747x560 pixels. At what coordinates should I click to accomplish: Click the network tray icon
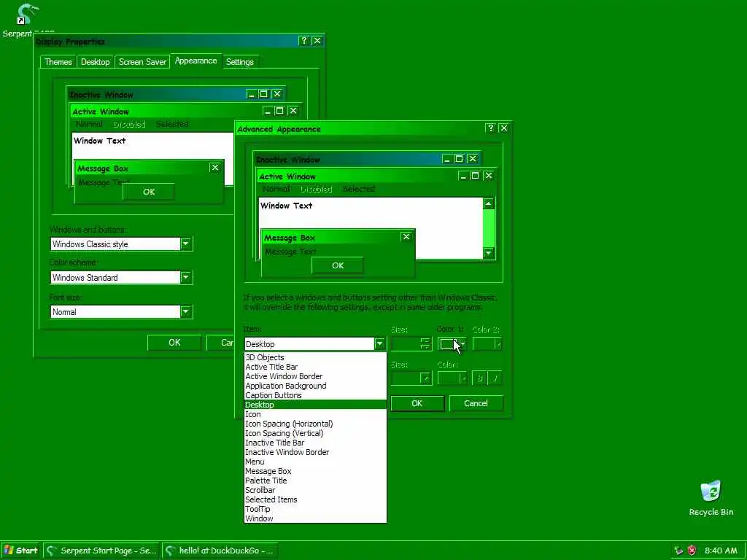tap(679, 551)
